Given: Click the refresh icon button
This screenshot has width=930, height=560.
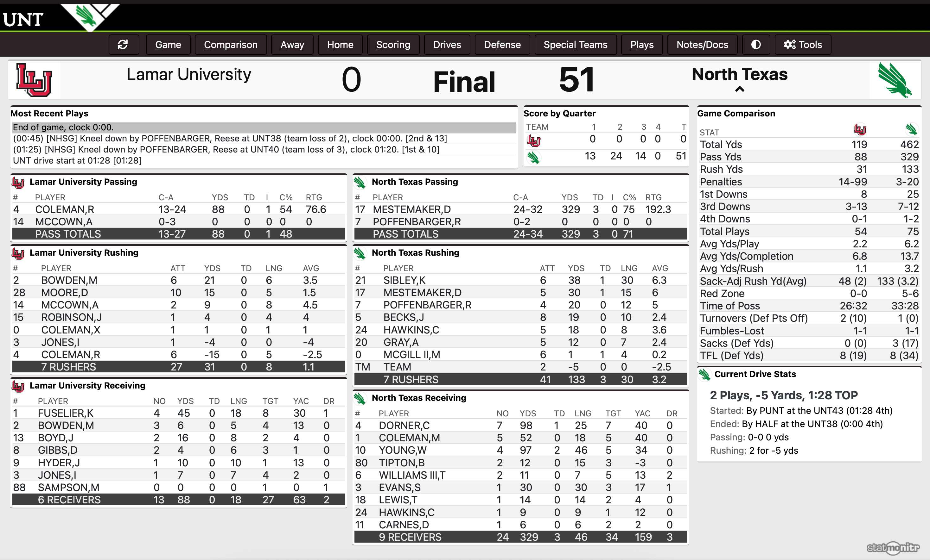Looking at the screenshot, I should (x=123, y=45).
